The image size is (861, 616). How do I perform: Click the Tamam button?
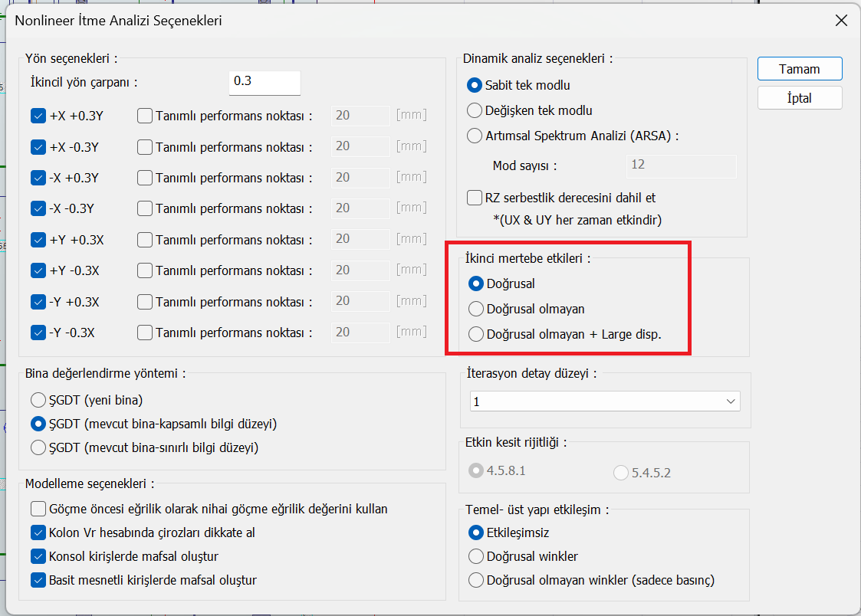(x=799, y=69)
